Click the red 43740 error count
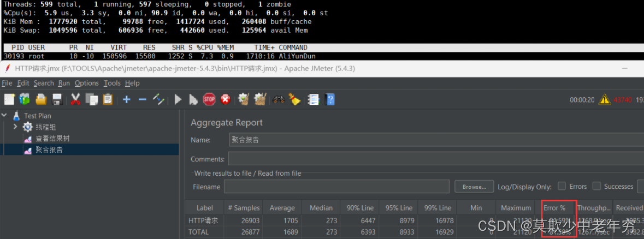This screenshot has width=644, height=239. click(623, 100)
